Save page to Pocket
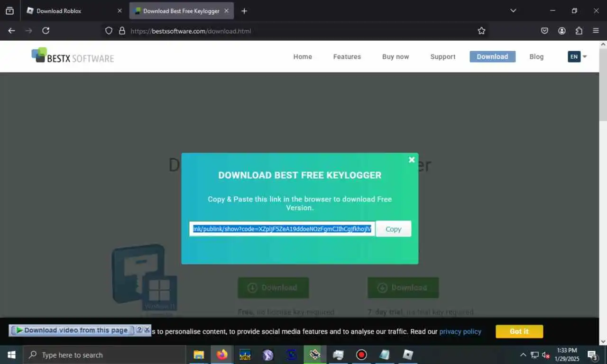 click(545, 31)
